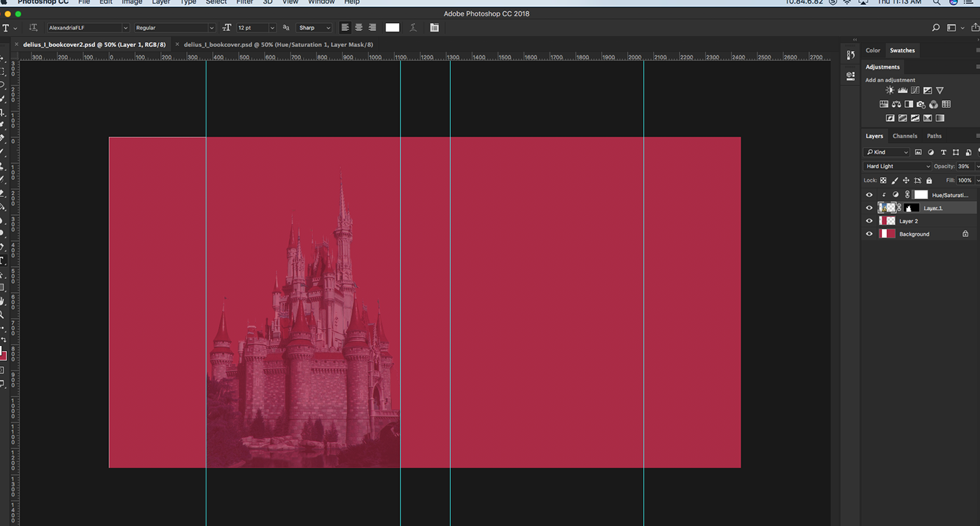Toggle filter for pixel layers

(x=918, y=152)
